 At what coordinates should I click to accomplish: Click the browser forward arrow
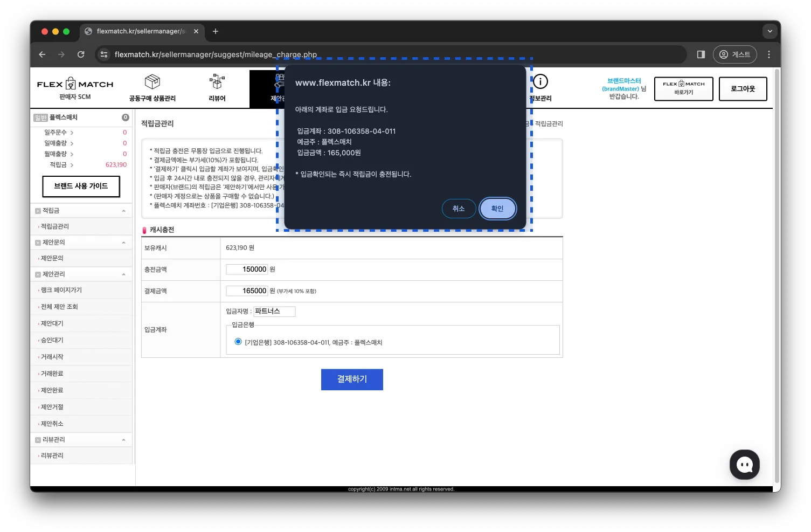pos(61,54)
